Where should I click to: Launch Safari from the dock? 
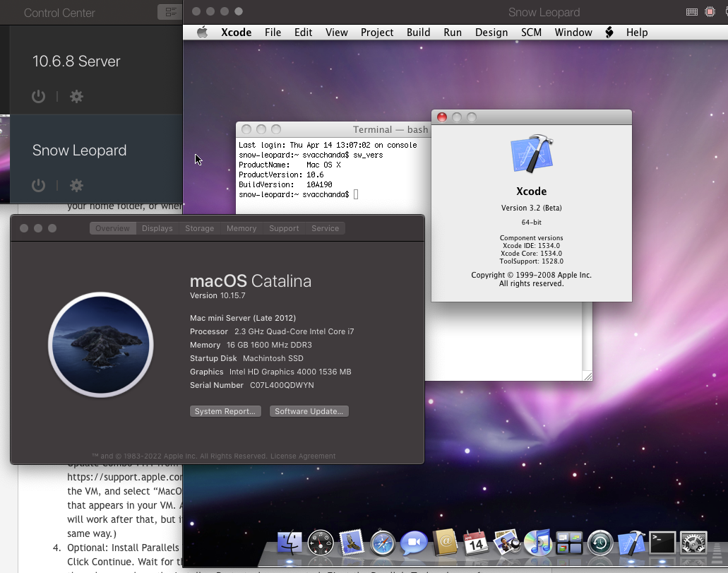coord(382,543)
